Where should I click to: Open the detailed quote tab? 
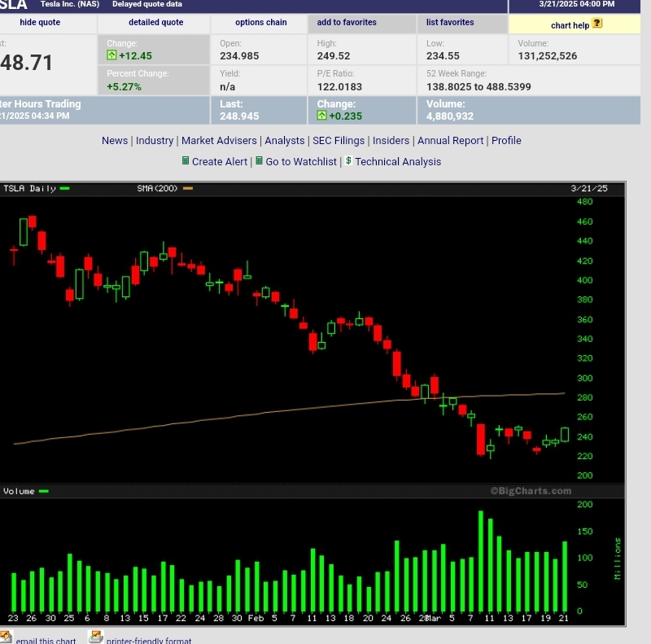point(155,23)
